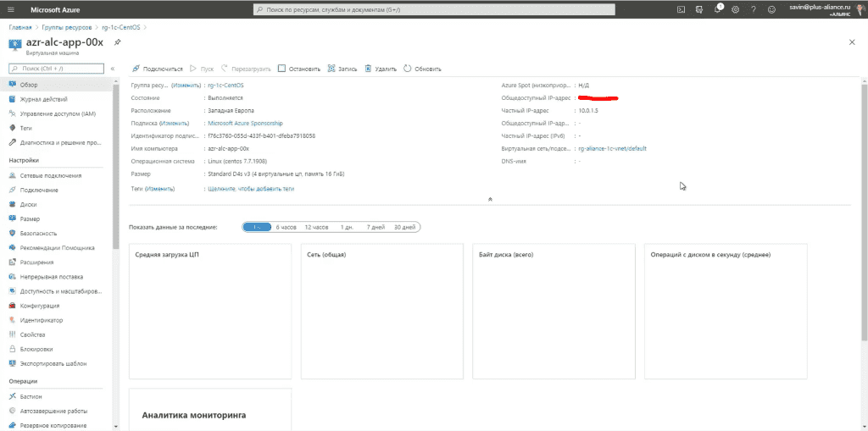Open Идентификатор in the left menu
Viewport: 868px width, 431px height.
(55, 320)
